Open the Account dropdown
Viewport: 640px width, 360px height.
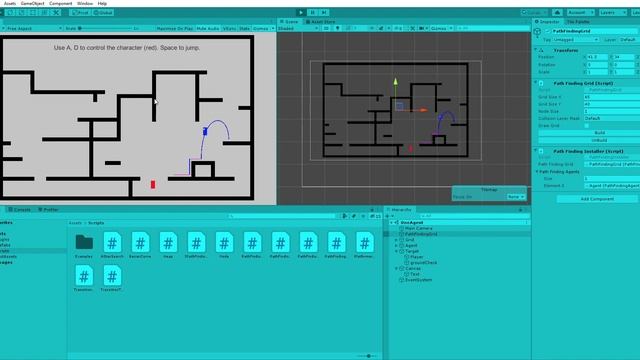[580, 13]
